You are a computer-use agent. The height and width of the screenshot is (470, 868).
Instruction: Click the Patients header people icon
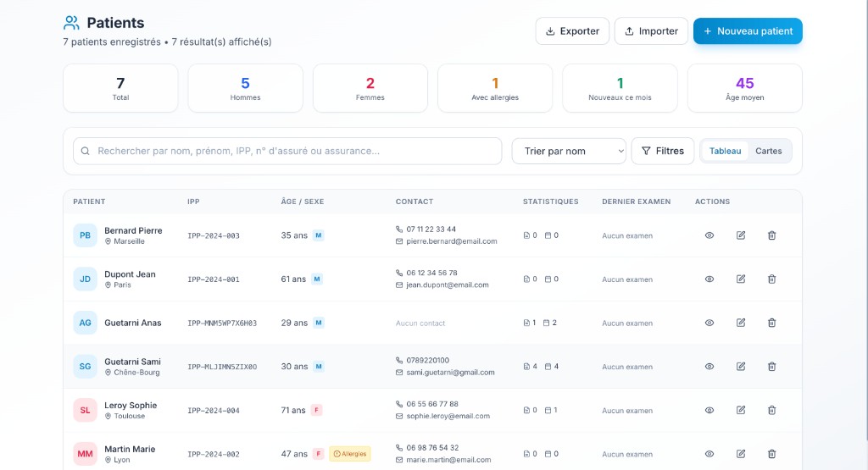pos(71,23)
